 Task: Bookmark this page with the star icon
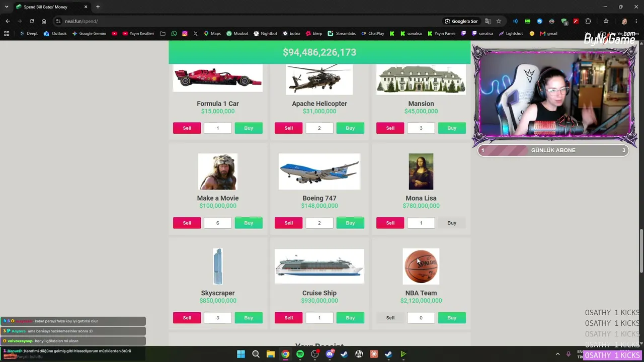click(499, 21)
